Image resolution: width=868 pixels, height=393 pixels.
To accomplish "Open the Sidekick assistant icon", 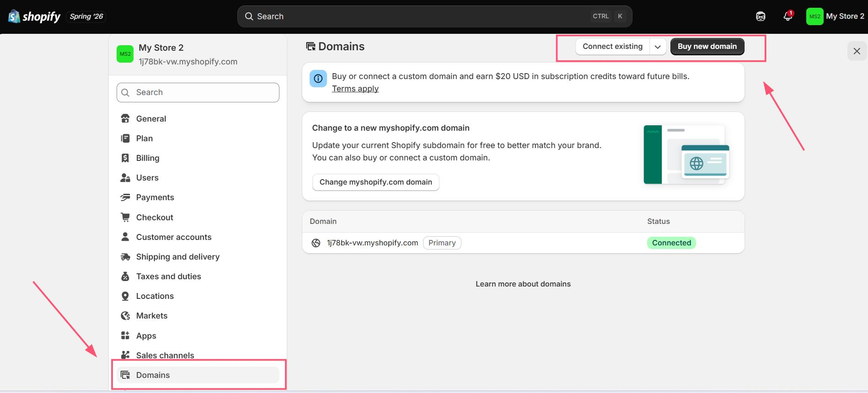I will pyautogui.click(x=761, y=16).
